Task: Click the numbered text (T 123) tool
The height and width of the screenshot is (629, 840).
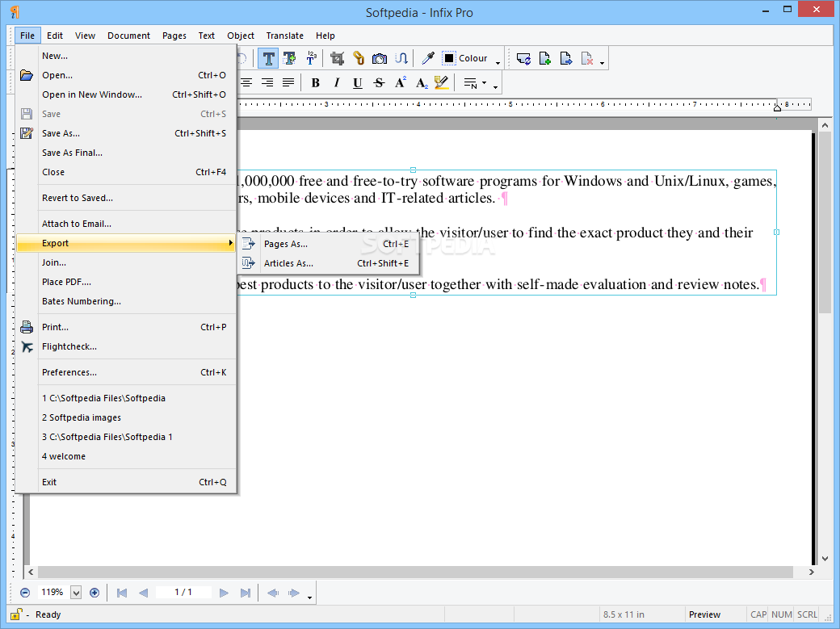Action: 311,58
